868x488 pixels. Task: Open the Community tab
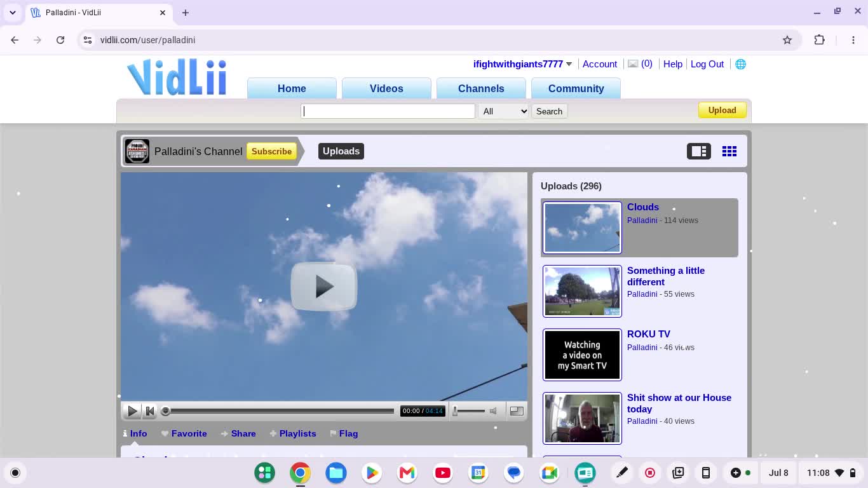point(576,88)
